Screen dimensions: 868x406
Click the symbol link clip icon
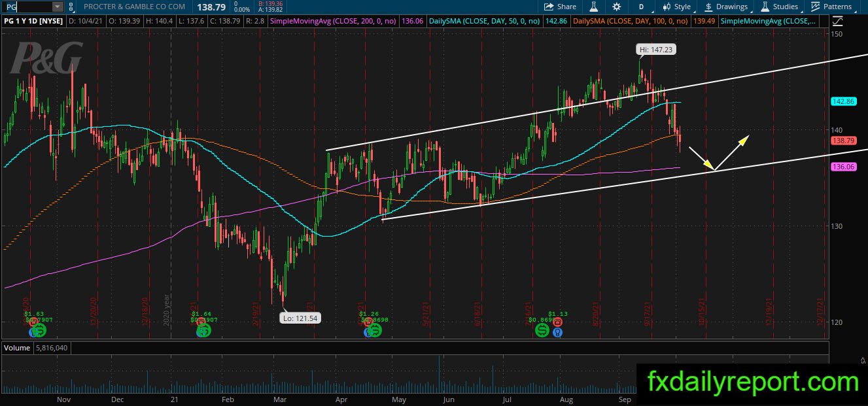[71, 7]
